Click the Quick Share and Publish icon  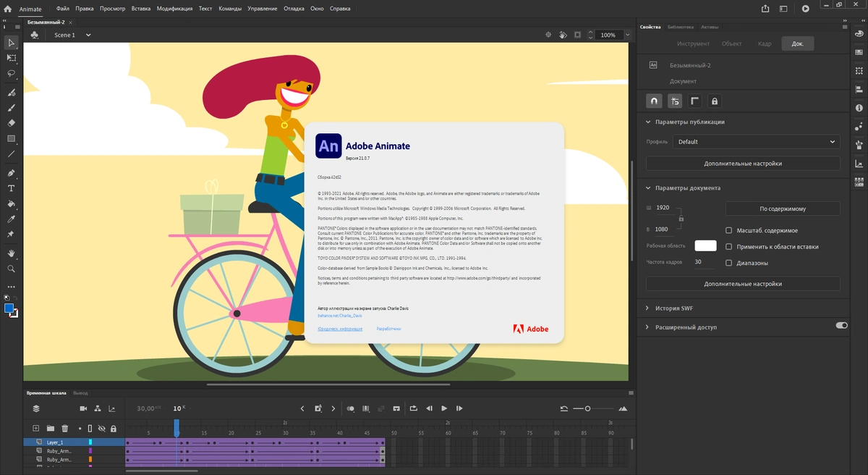pos(765,9)
